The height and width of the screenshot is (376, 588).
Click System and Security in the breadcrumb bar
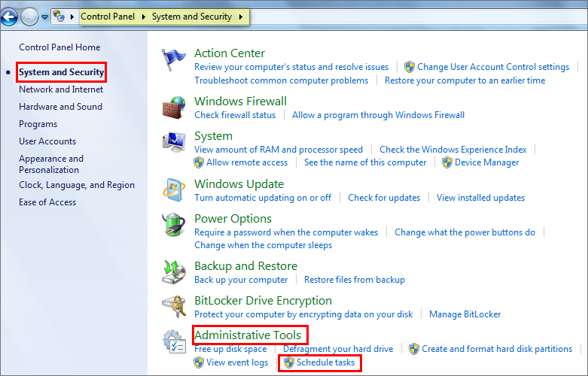coord(192,17)
